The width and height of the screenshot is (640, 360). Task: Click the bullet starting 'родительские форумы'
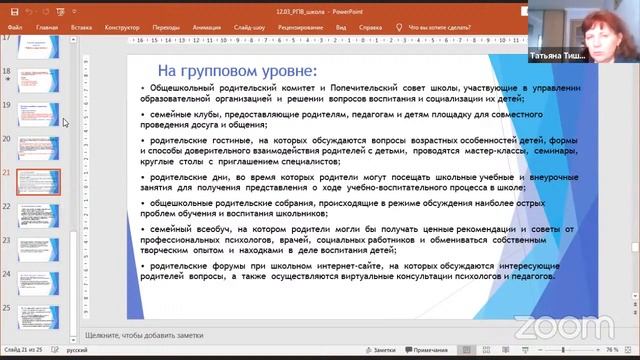[x=350, y=271]
